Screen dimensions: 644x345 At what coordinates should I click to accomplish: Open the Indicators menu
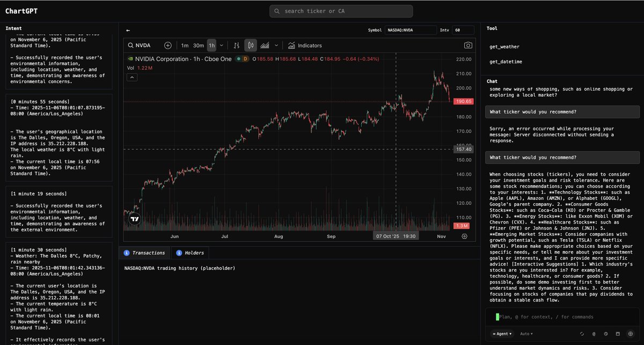click(305, 46)
